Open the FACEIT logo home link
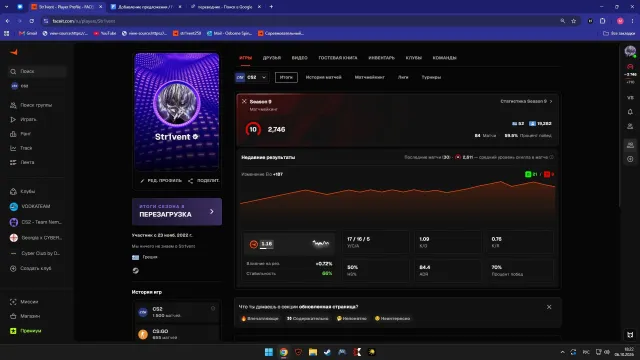The width and height of the screenshot is (640, 360). tap(14, 52)
